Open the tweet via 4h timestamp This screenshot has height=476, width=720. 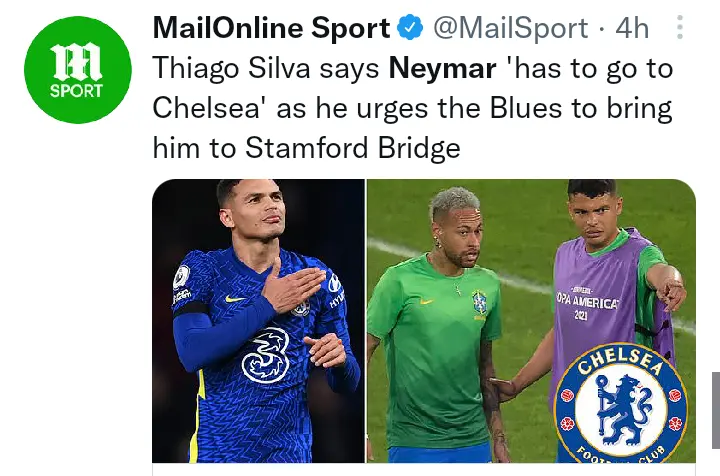tap(632, 30)
